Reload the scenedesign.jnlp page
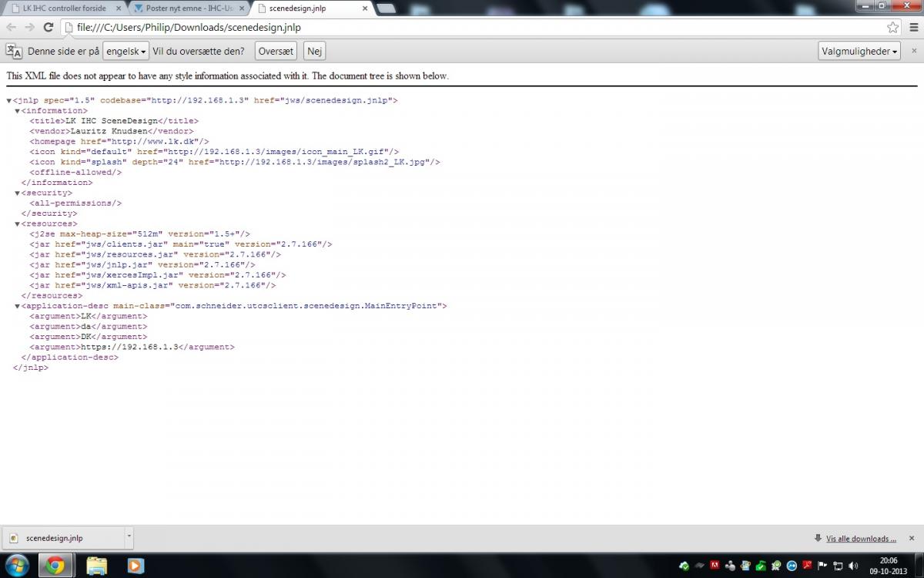924x578 pixels. (x=48, y=27)
